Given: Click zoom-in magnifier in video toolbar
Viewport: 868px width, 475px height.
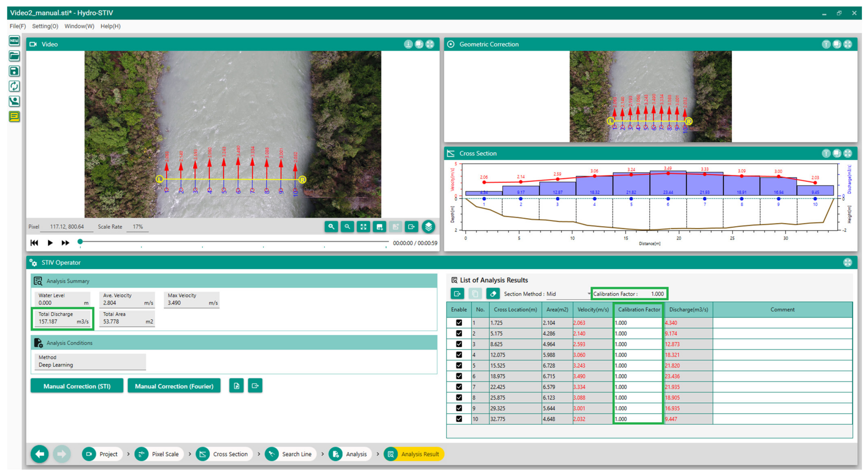Looking at the screenshot, I should pos(331,227).
